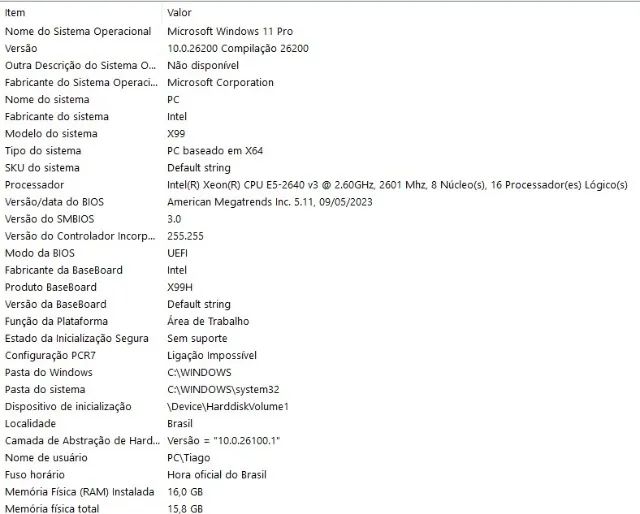Select the 'Fabricante do sistema' row label
Viewport: 640px width, 514px height.
click(57, 117)
